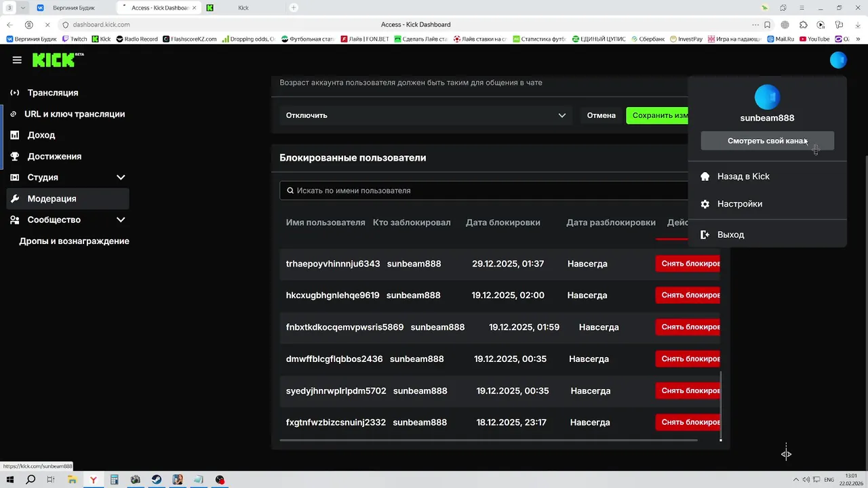The height and width of the screenshot is (488, 868).
Task: Click the home icon next to Назад в Kick
Action: (705, 176)
